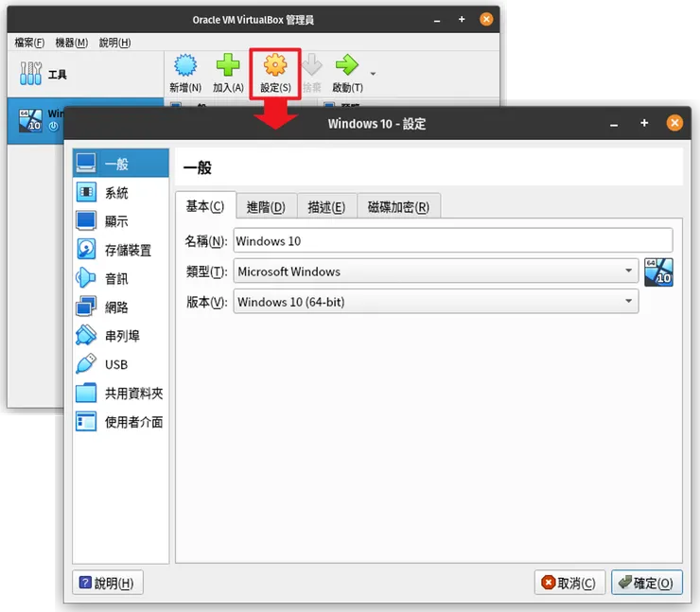
Task: Select 一般 category in settings sidebar
Action: [121, 164]
